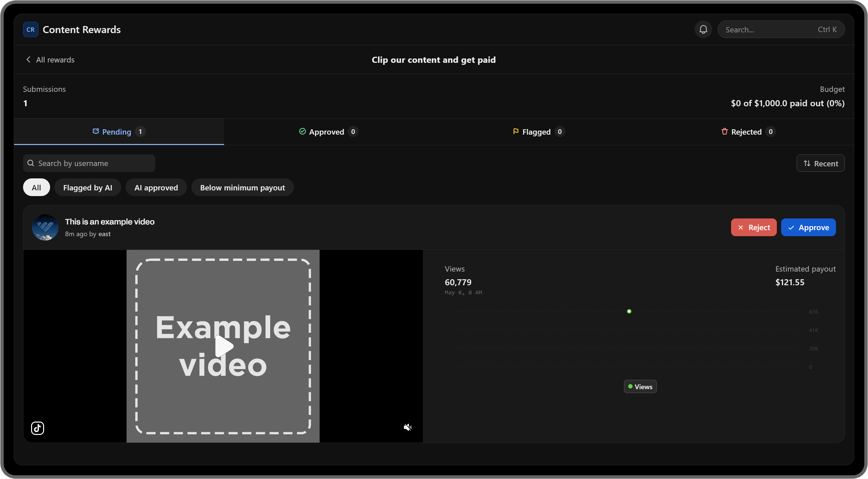Image resolution: width=868 pixels, height=479 pixels.
Task: Filter by Flagged by AI
Action: 88,187
